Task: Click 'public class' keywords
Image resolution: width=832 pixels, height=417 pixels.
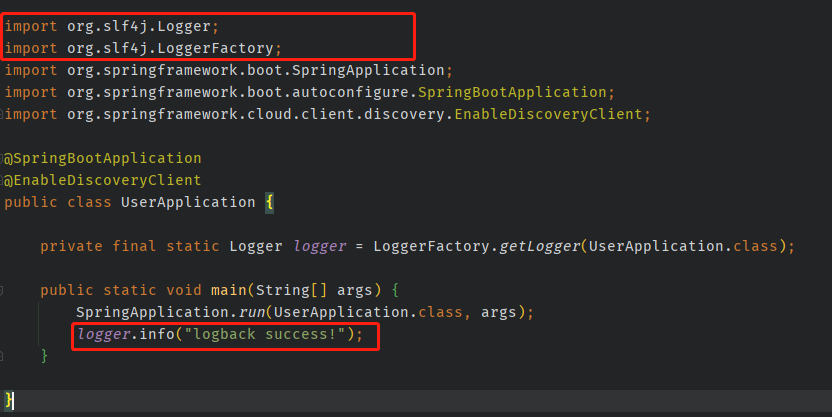Action: 58,202
